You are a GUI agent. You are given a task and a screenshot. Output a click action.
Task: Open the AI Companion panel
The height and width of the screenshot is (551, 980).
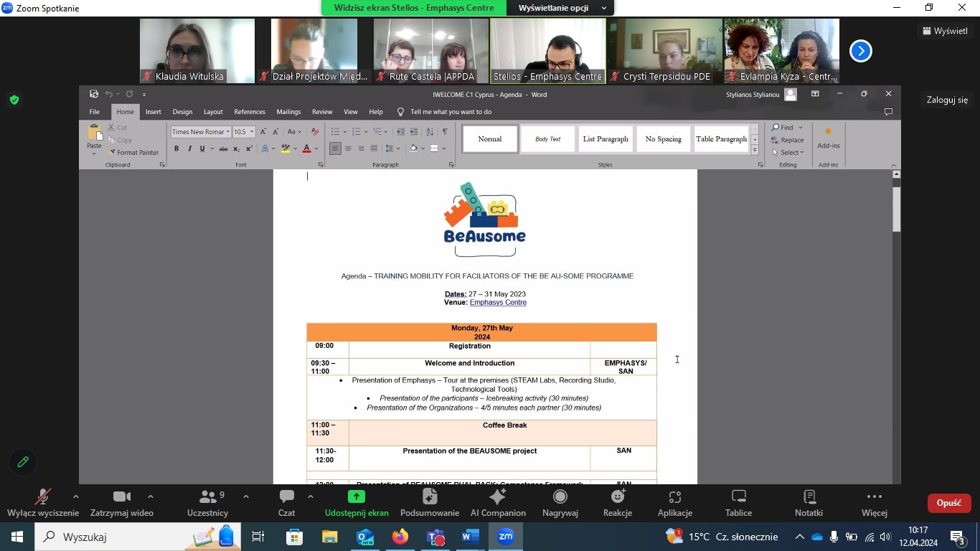[498, 504]
